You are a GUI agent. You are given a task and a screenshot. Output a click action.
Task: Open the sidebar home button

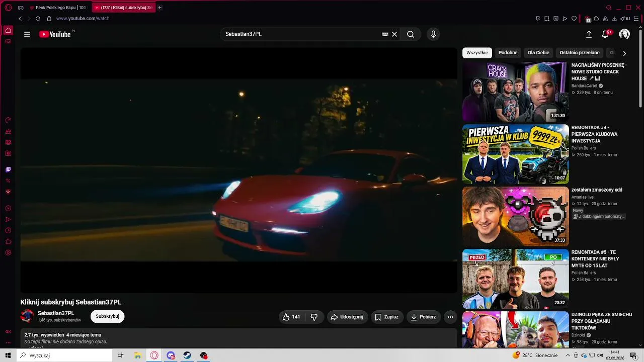tap(8, 30)
